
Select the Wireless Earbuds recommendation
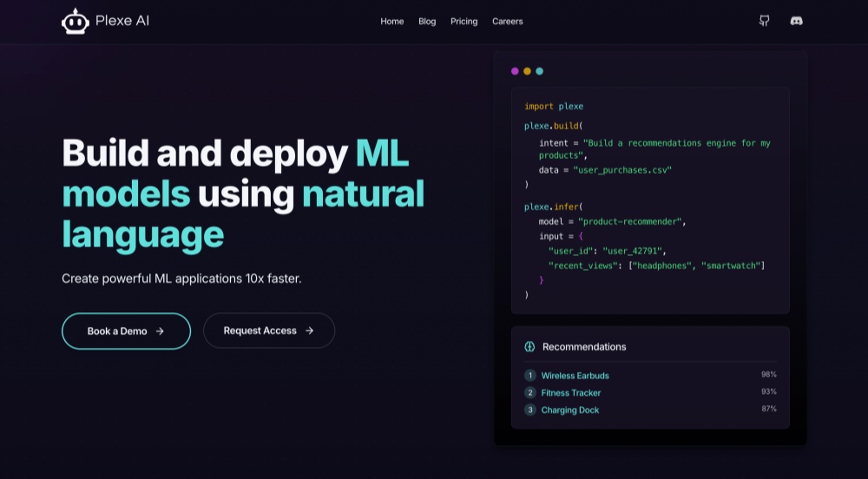575,376
